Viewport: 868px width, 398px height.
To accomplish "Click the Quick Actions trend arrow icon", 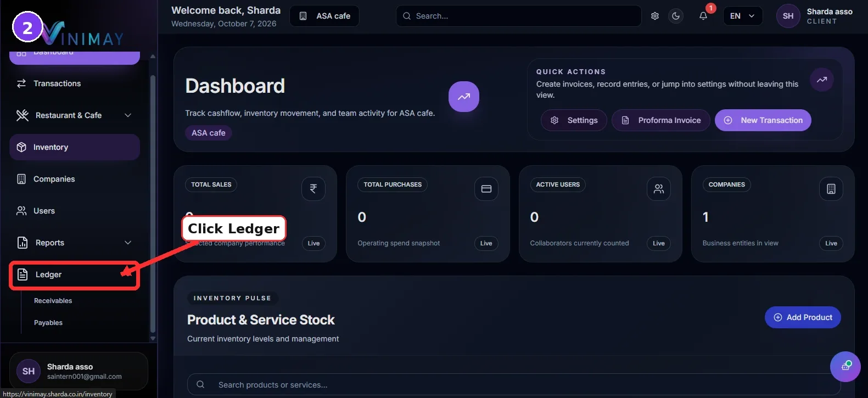I will pos(822,80).
